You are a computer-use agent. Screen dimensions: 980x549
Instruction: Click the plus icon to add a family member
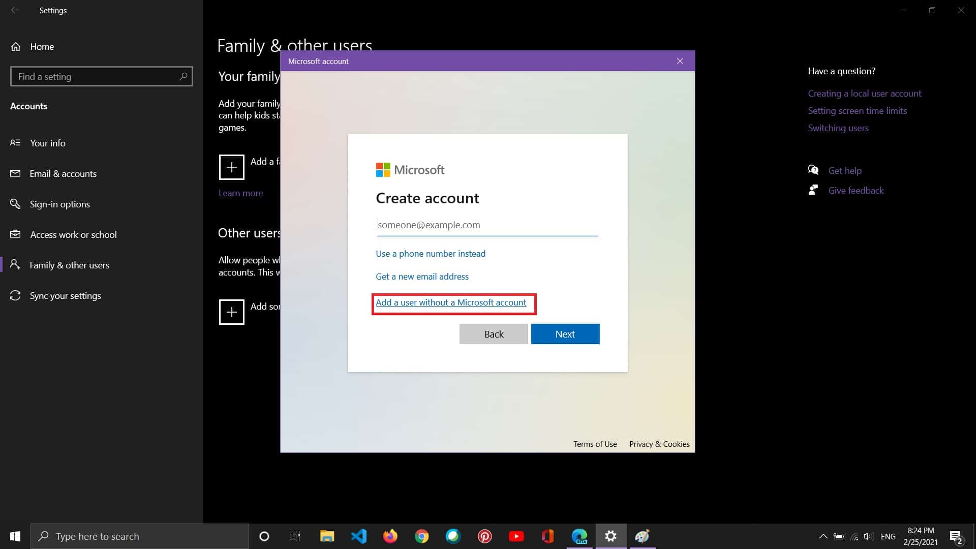tap(232, 167)
